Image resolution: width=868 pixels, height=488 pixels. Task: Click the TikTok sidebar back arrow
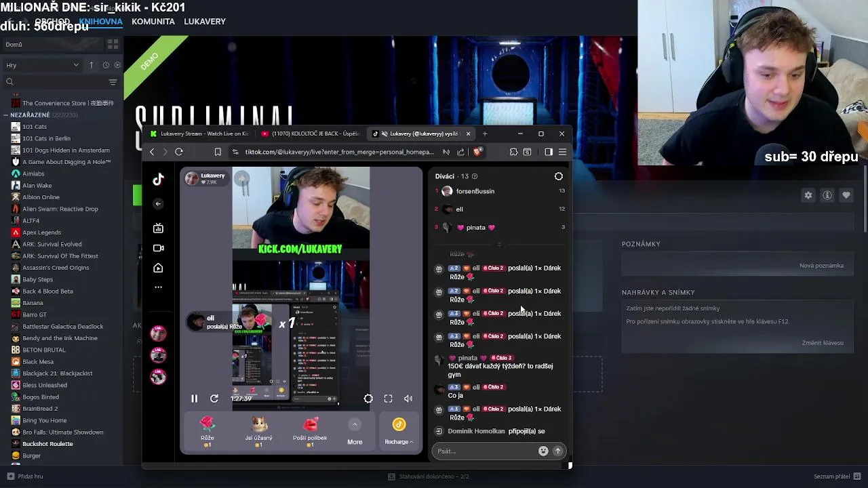(158, 204)
